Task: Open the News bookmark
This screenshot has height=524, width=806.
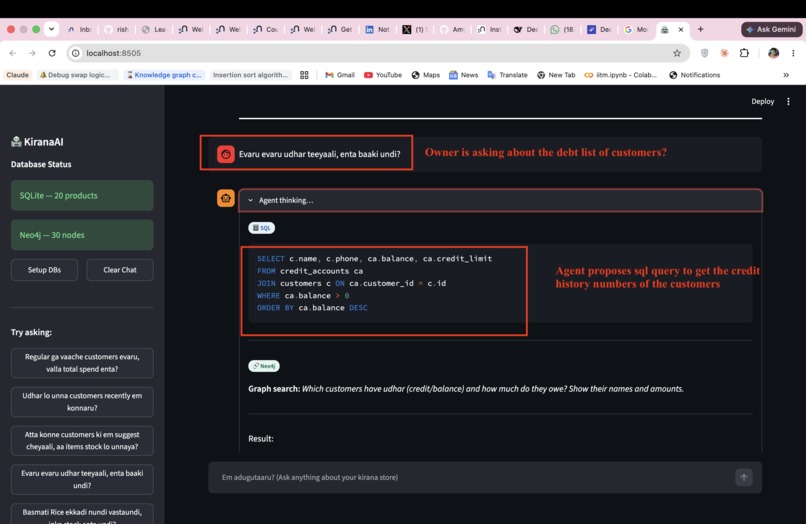Action: [x=464, y=75]
